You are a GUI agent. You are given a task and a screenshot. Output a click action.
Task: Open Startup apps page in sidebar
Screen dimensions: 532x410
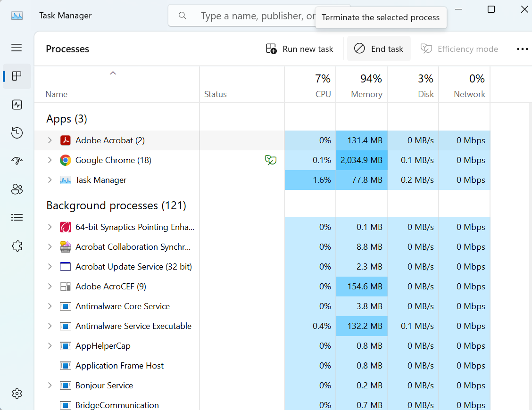[x=17, y=161]
